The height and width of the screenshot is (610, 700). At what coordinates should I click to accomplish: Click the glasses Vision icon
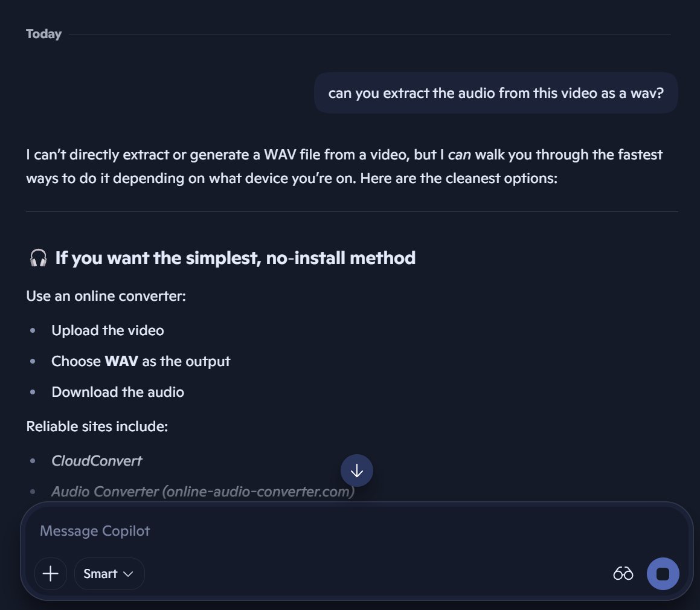click(623, 574)
